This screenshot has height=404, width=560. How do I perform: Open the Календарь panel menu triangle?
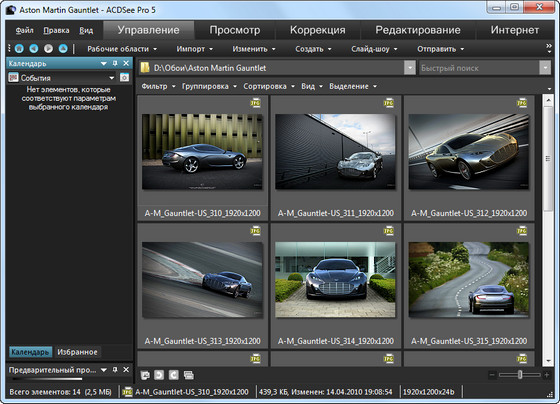pyautogui.click(x=104, y=63)
